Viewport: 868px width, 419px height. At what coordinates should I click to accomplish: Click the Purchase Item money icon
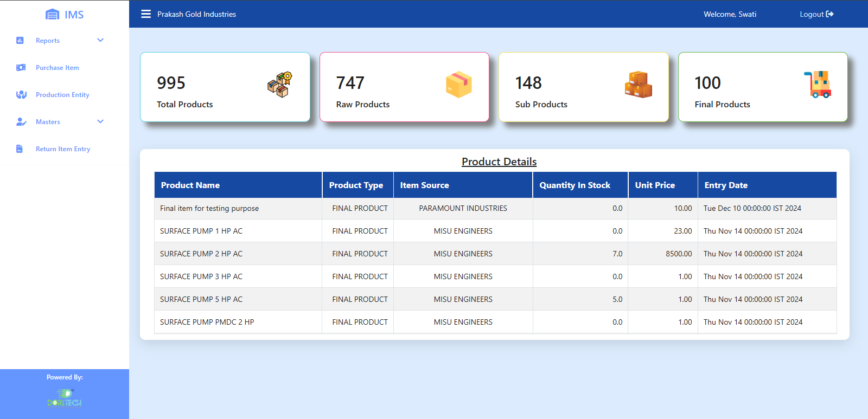coord(21,68)
